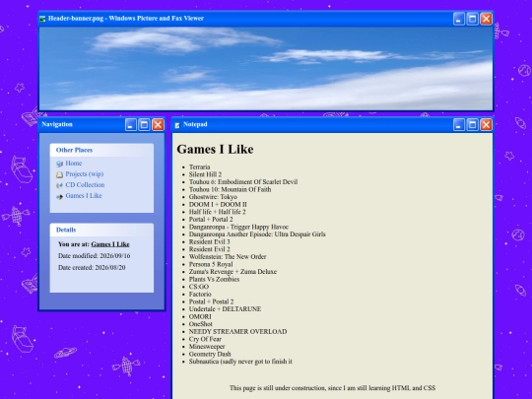
Task: Click the Plants Vs Zombies entry
Action: pos(214,279)
